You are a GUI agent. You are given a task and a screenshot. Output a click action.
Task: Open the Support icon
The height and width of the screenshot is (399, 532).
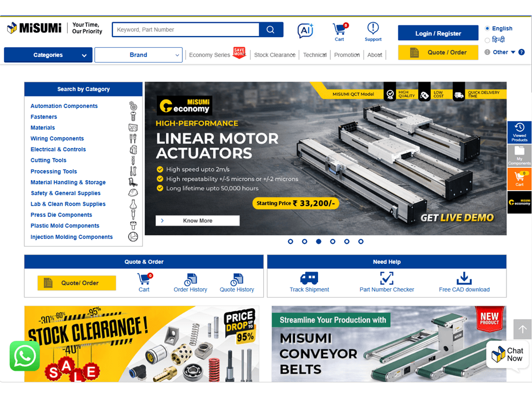373,32
